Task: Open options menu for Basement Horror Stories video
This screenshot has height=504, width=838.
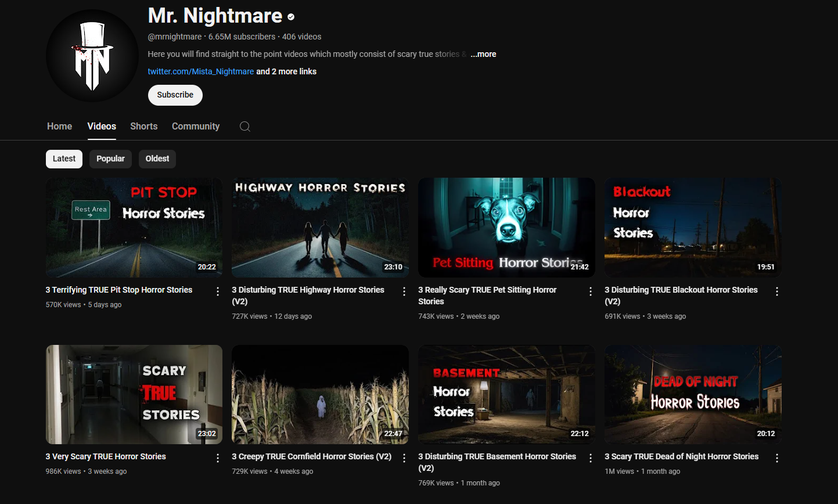Action: 591,458
